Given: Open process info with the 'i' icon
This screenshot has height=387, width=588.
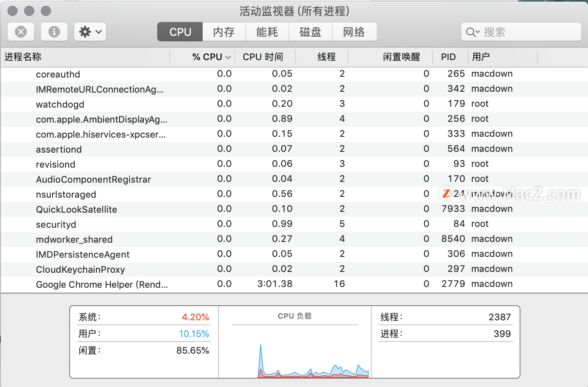Looking at the screenshot, I should click(54, 32).
